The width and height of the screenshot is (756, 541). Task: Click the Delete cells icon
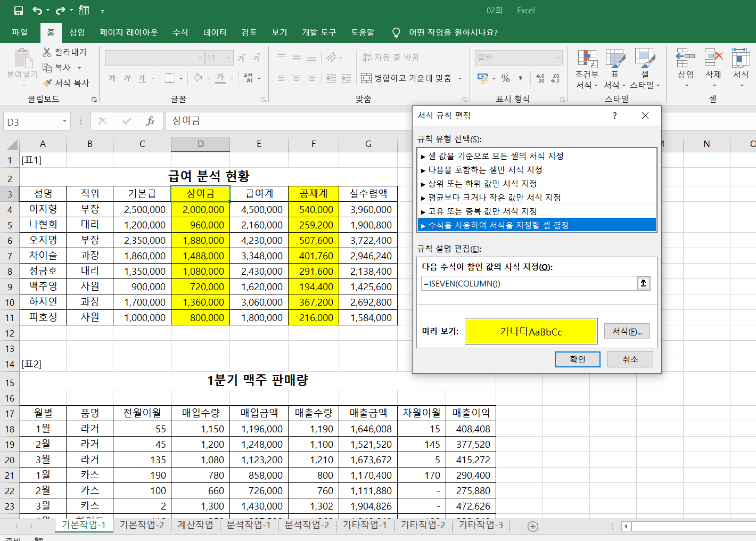[713, 58]
